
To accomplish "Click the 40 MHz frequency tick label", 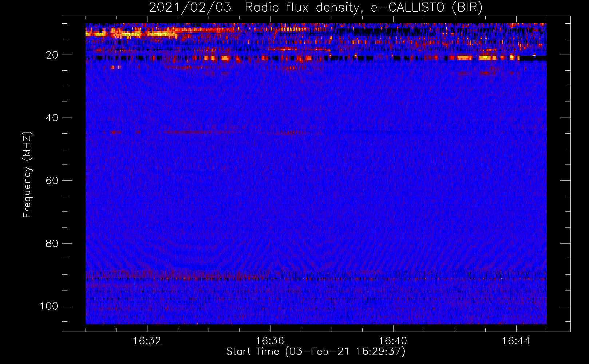I will pos(52,118).
